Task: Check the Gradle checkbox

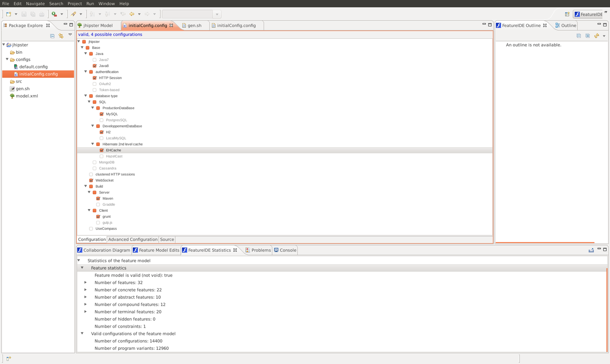Action: pyautogui.click(x=98, y=205)
